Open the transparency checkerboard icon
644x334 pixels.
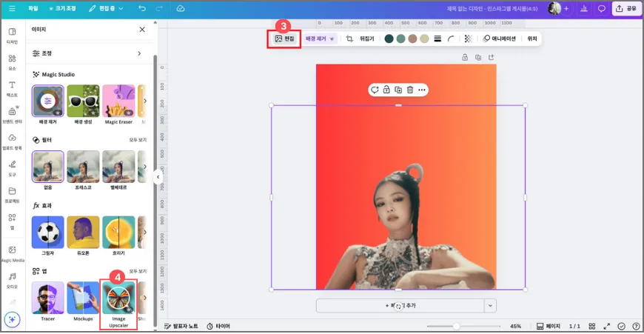point(468,39)
